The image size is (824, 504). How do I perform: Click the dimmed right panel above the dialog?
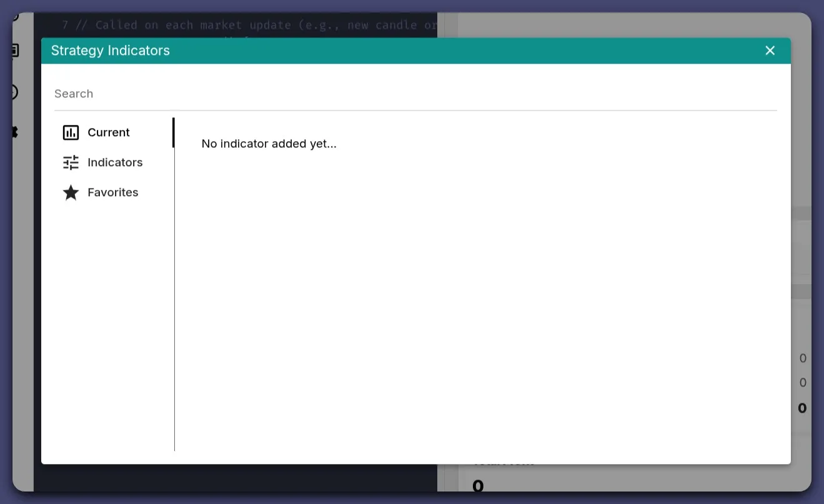(x=625, y=25)
